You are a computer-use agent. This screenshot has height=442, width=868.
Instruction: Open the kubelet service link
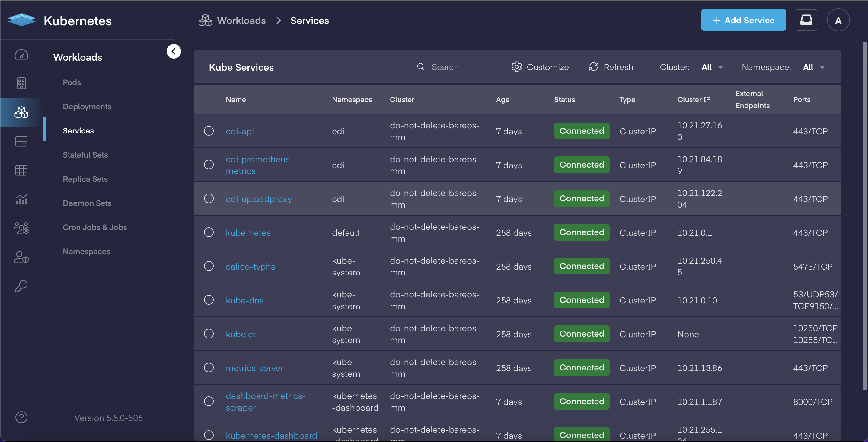(241, 334)
